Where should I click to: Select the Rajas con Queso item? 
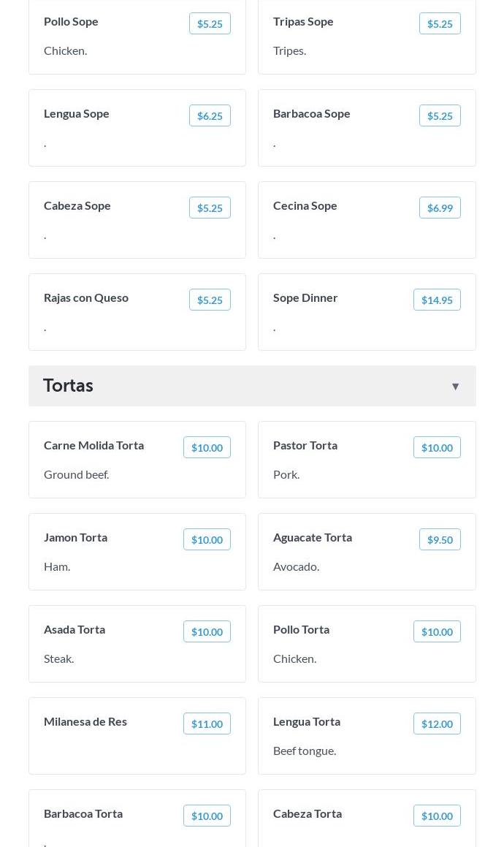[86, 297]
